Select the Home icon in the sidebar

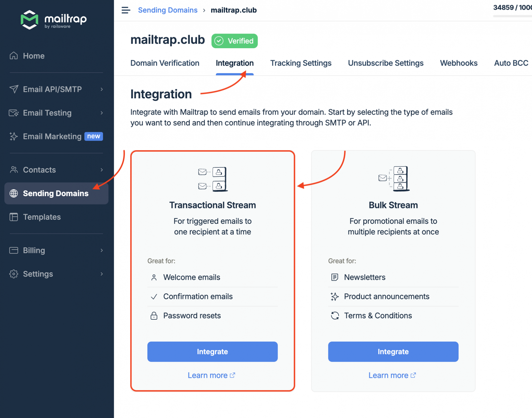click(x=13, y=56)
